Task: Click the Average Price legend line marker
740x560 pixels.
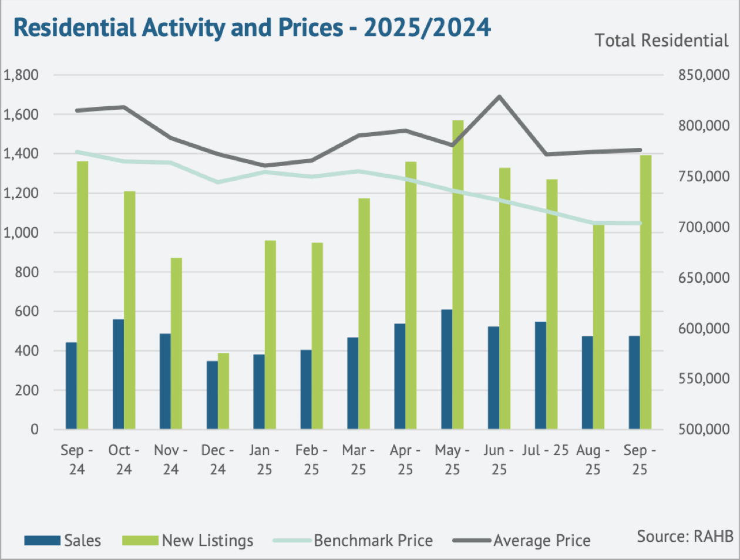Action: pos(472,541)
